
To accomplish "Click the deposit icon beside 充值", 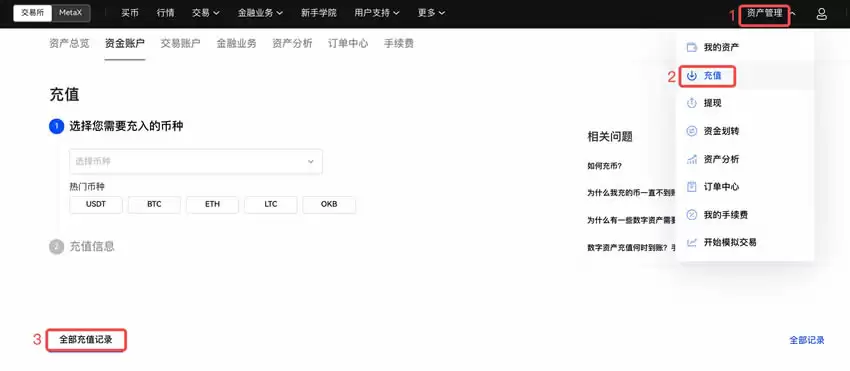I will coord(692,75).
